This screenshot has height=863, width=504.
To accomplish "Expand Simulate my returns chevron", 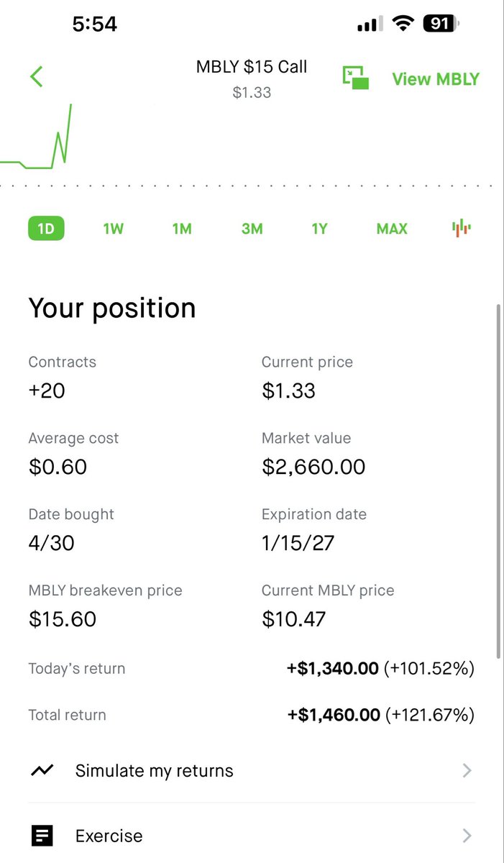I will (467, 770).
